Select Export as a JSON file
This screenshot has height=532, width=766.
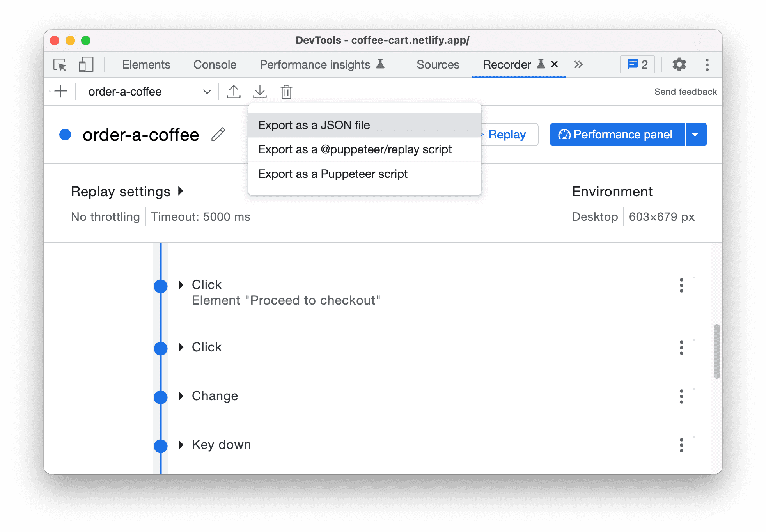coord(313,125)
